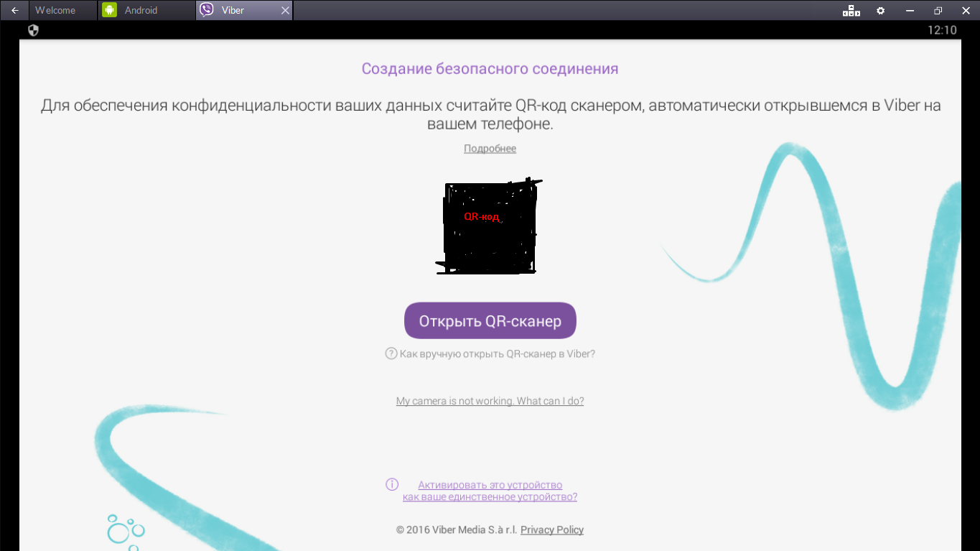The height and width of the screenshot is (551, 980).
Task: Click the info icon near Активировать
Action: (392, 484)
